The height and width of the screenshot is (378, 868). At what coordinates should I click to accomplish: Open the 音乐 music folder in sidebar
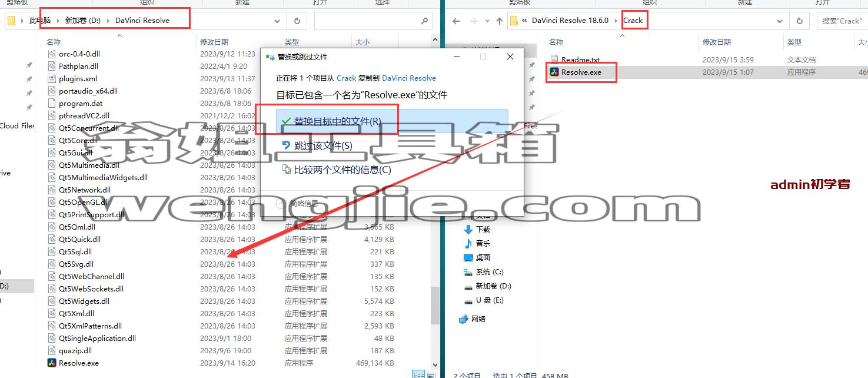(483, 243)
